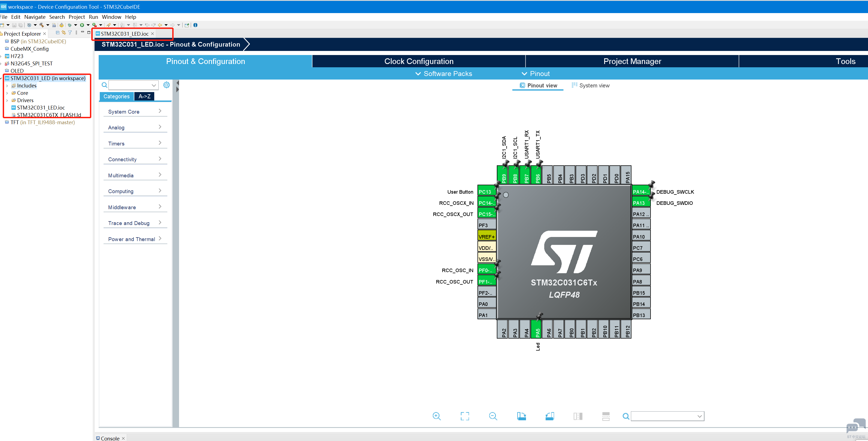Open the Pinout dropdown menu
868x441 pixels.
coord(536,74)
